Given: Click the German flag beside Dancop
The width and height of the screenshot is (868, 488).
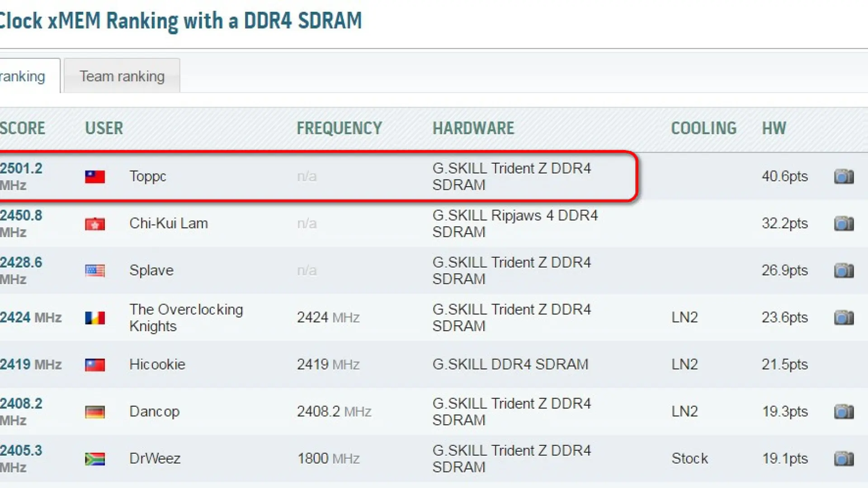Looking at the screenshot, I should 94,411.
